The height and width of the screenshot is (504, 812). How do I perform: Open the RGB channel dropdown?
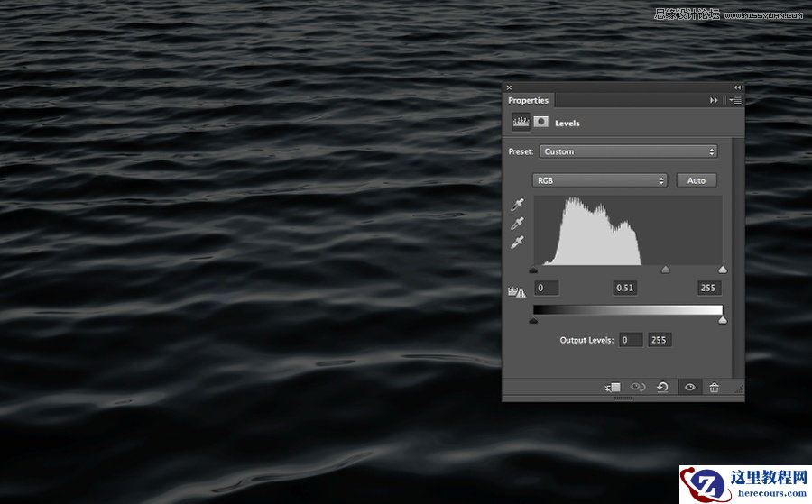[599, 180]
